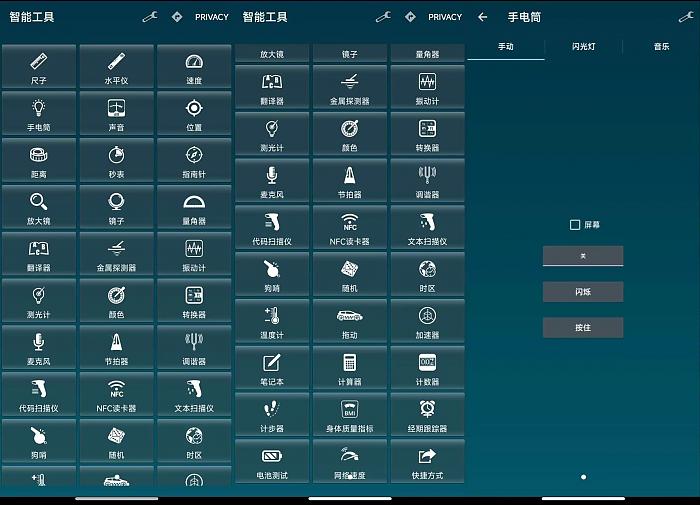Image resolution: width=700 pixels, height=505 pixels.
Task: Open the 计步器 pedometer tool
Action: [x=272, y=415]
